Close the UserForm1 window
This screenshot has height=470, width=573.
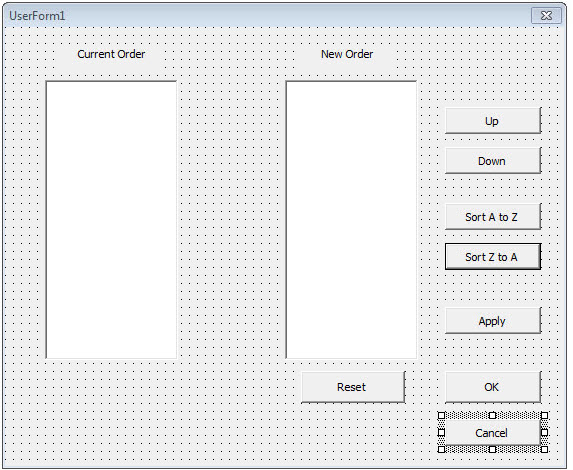(x=546, y=16)
